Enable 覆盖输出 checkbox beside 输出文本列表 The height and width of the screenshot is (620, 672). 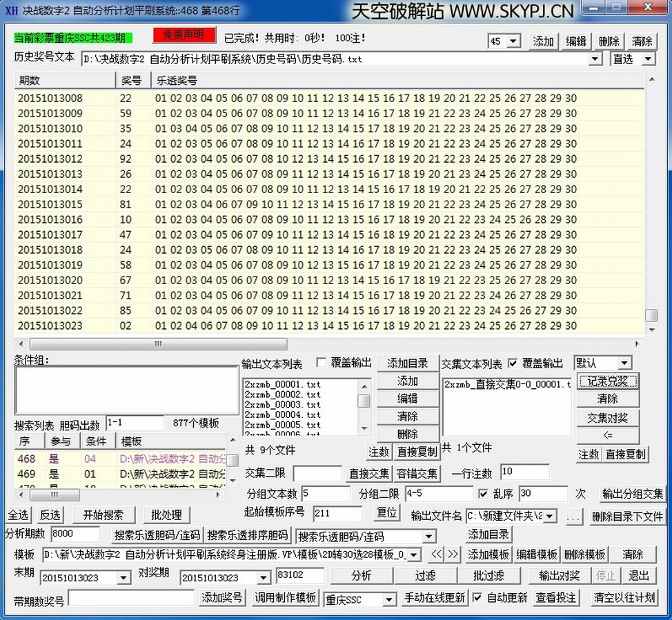pos(322,363)
